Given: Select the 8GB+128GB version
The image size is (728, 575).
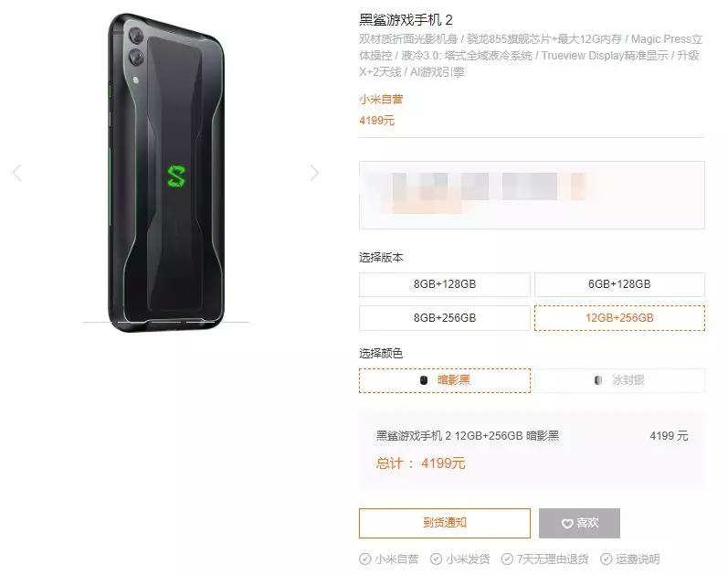Looking at the screenshot, I should click(x=444, y=284).
